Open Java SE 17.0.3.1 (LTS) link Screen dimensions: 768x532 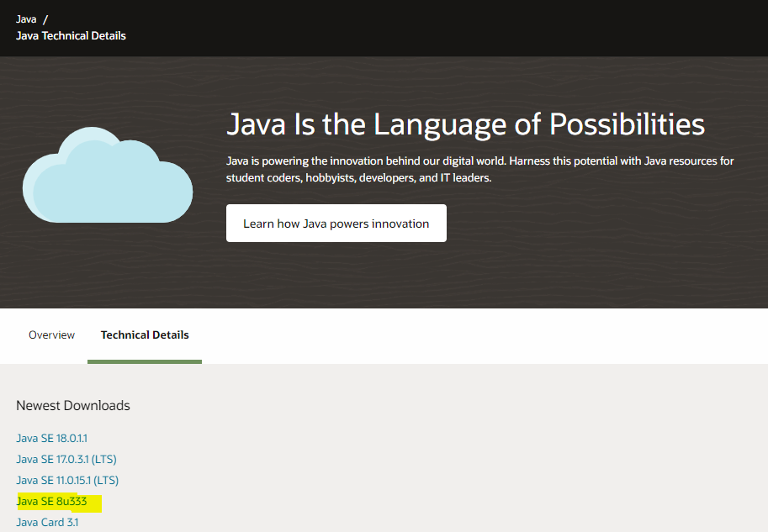[66, 459]
